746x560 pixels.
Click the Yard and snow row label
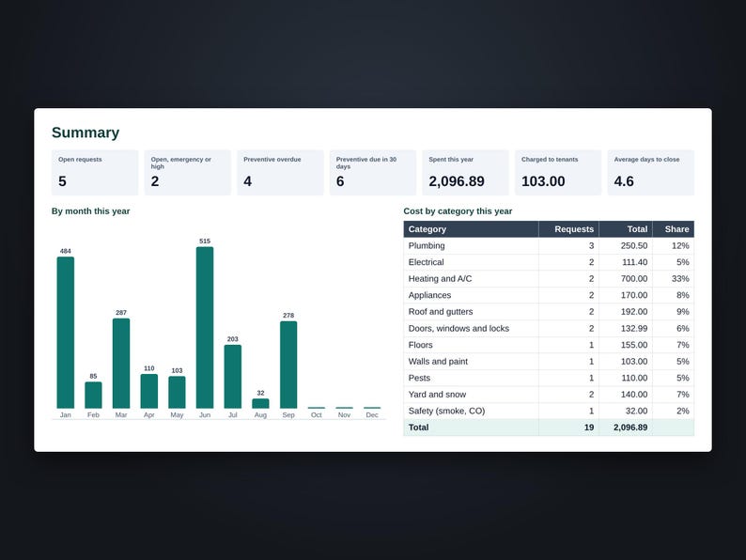coord(437,395)
